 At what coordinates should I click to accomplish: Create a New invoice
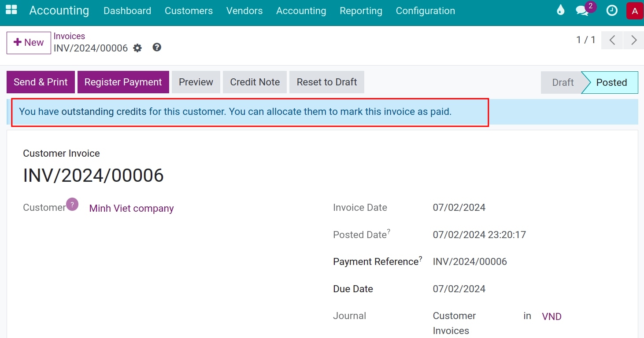29,43
